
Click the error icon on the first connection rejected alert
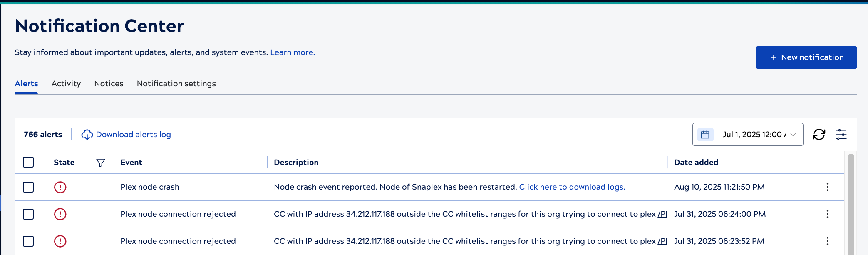(x=60, y=214)
